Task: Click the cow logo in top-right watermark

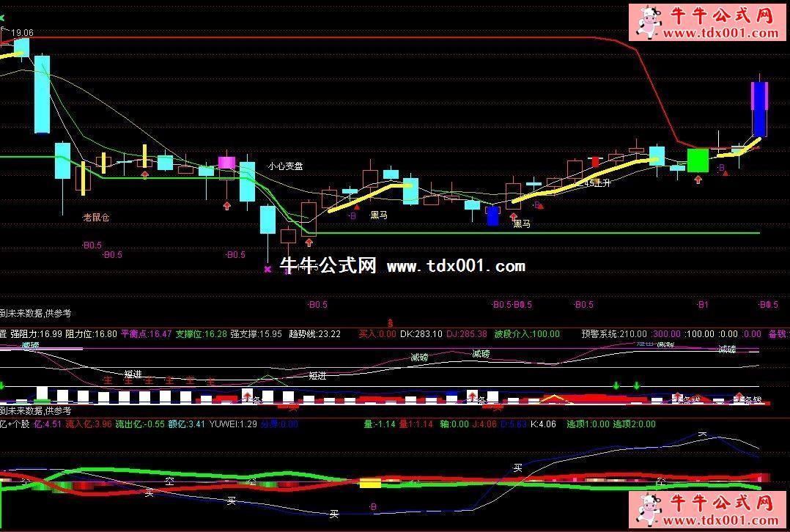Action: click(647, 22)
